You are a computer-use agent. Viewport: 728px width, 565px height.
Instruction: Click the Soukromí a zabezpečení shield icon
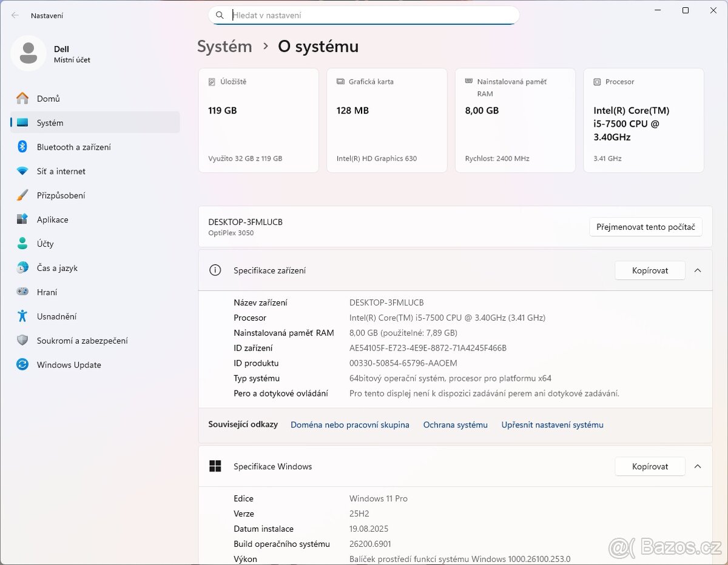tap(22, 340)
